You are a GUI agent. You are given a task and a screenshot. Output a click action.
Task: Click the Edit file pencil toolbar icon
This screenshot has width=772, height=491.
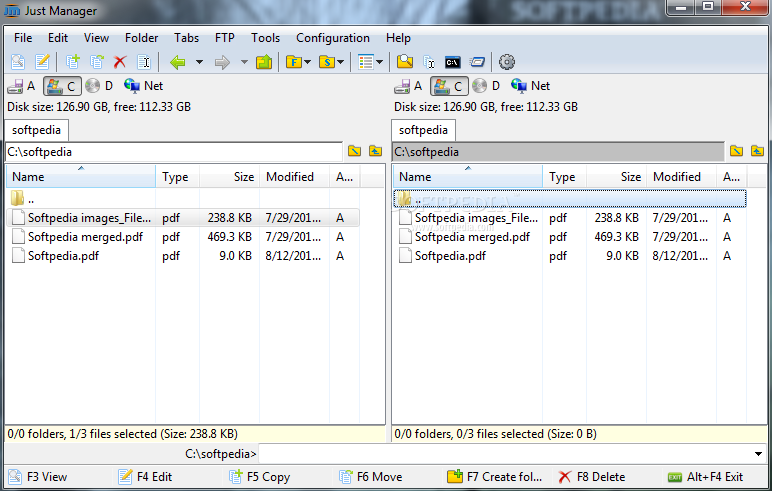pyautogui.click(x=42, y=62)
